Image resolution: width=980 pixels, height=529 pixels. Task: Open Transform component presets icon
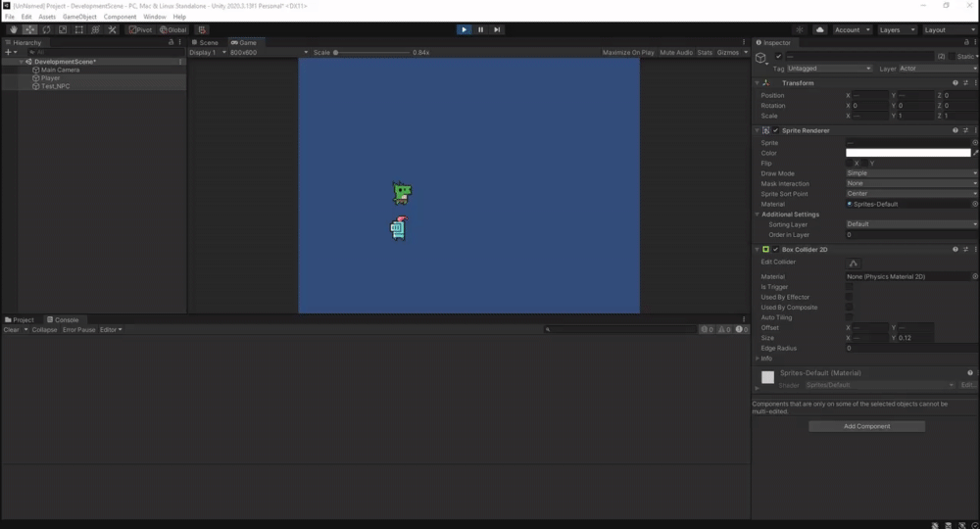(965, 82)
